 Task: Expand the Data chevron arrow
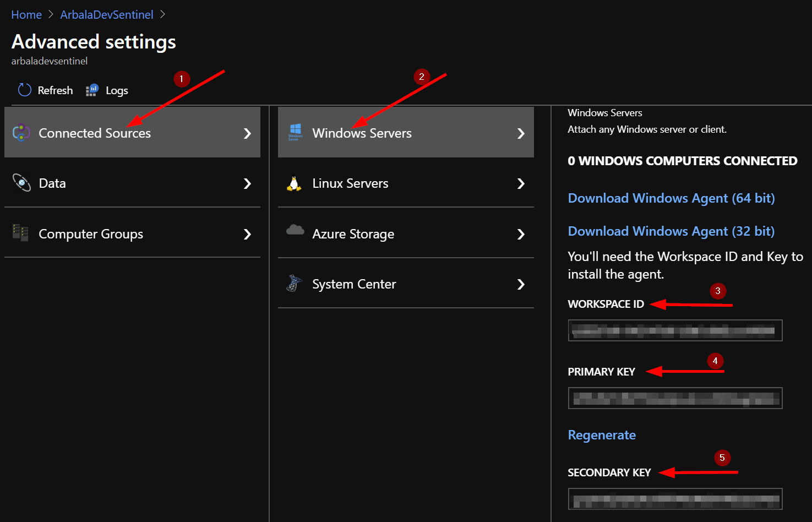pyautogui.click(x=247, y=183)
